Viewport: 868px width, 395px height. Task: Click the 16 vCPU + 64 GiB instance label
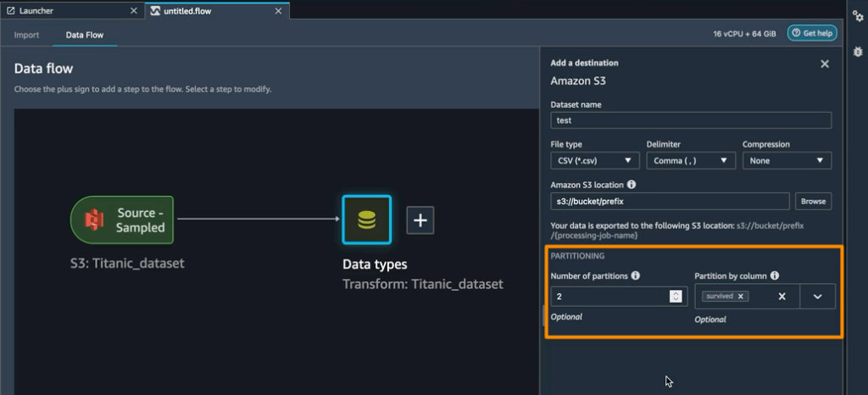[744, 34]
